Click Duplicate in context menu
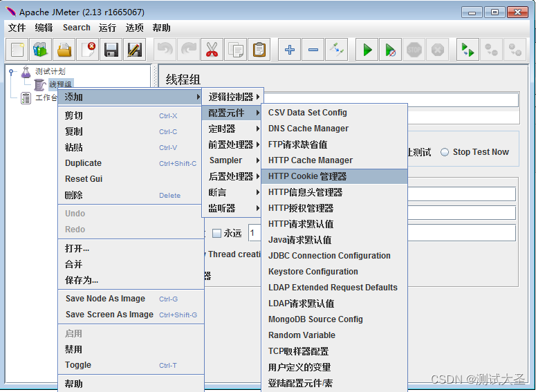Viewport: 536px width, 392px height. (131, 163)
